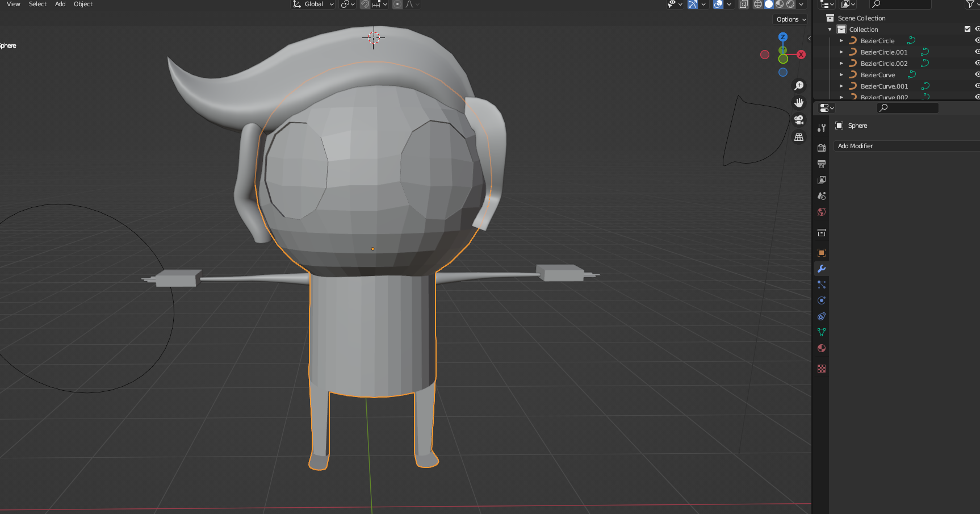This screenshot has height=514, width=980.
Task: Toggle snapping magnet in the header
Action: click(365, 4)
